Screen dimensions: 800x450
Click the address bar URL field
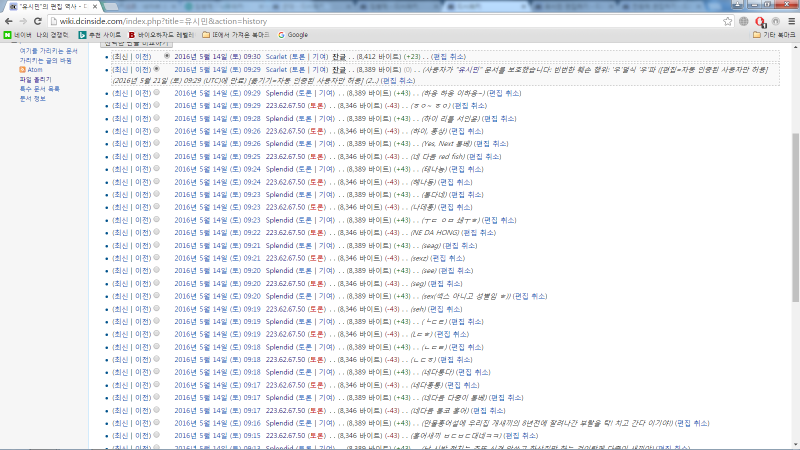383,21
